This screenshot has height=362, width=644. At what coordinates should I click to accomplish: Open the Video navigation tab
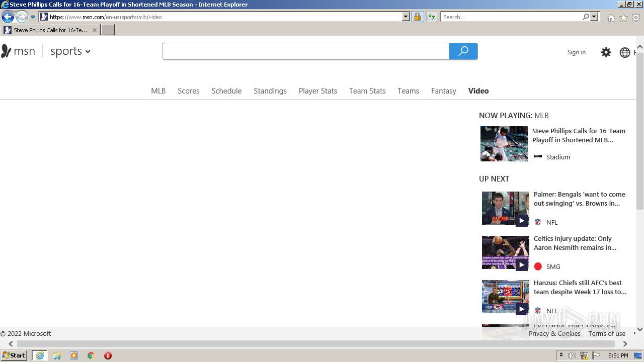[x=478, y=90]
